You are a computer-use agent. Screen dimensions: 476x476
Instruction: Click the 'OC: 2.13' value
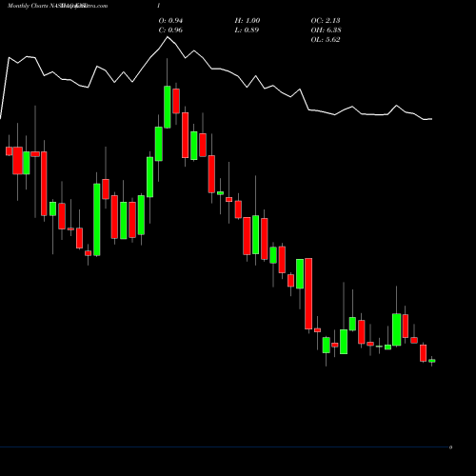click(326, 21)
